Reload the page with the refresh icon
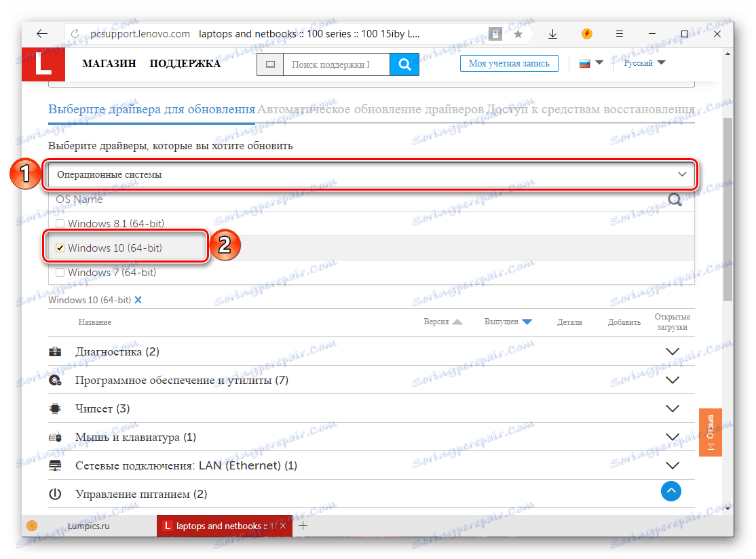Screen dimensions: 756x559 (x=75, y=34)
